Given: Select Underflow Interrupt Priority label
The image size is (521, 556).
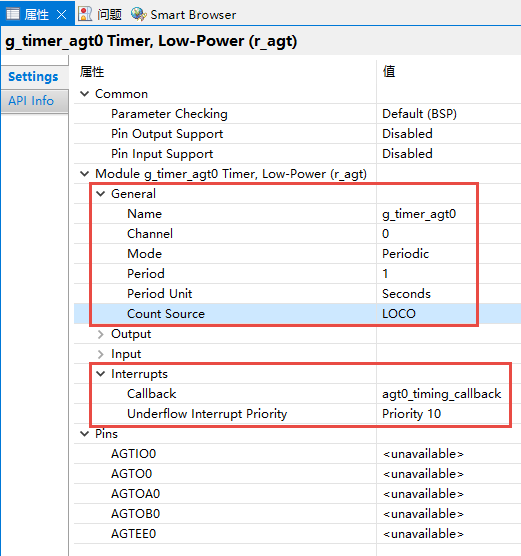Looking at the screenshot, I should coord(207,414).
